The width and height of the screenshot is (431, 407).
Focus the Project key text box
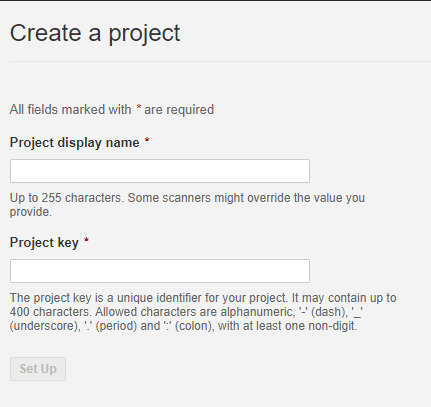click(160, 271)
